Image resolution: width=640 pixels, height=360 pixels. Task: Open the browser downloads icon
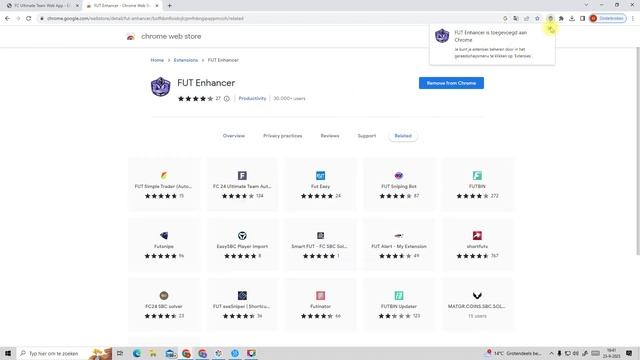572,18
